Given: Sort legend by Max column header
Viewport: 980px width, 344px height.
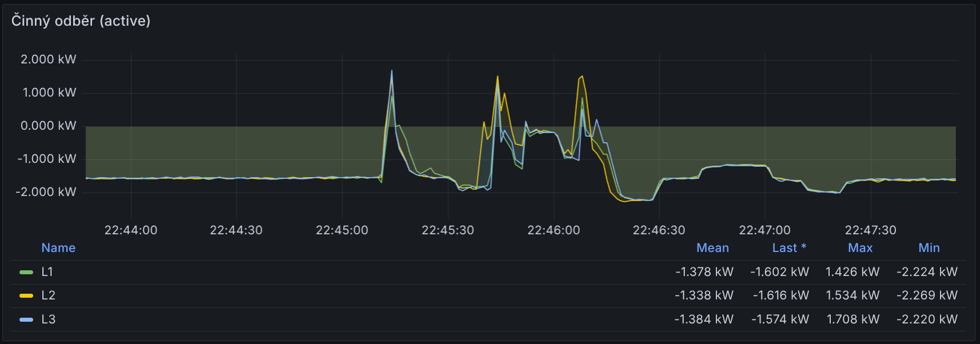Looking at the screenshot, I should [860, 248].
